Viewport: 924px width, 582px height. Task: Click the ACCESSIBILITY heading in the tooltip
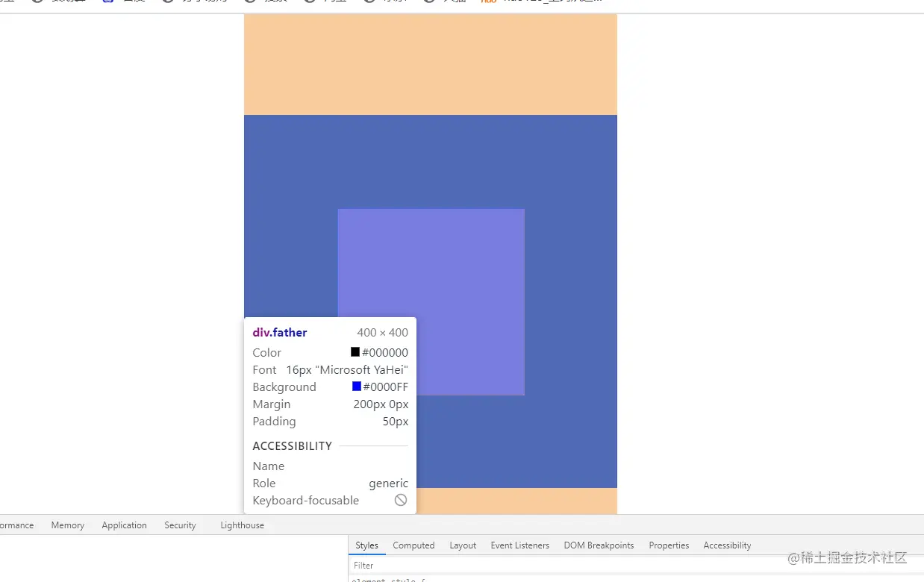(x=292, y=445)
